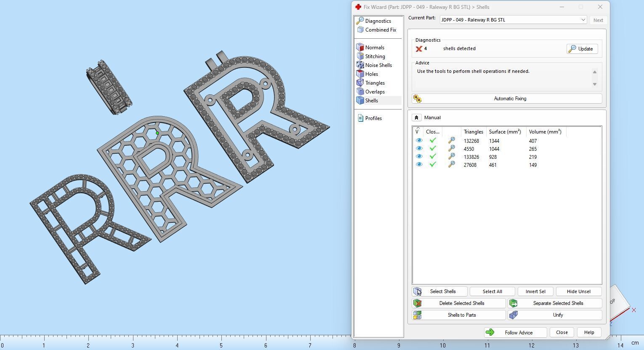The width and height of the screenshot is (644, 350).
Task: Open the Holes fix step
Action: point(371,74)
